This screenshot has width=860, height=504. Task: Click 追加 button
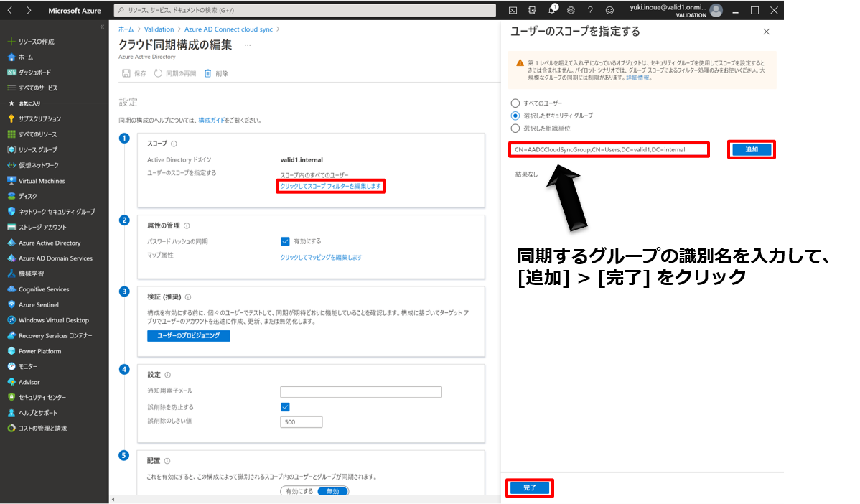click(752, 150)
